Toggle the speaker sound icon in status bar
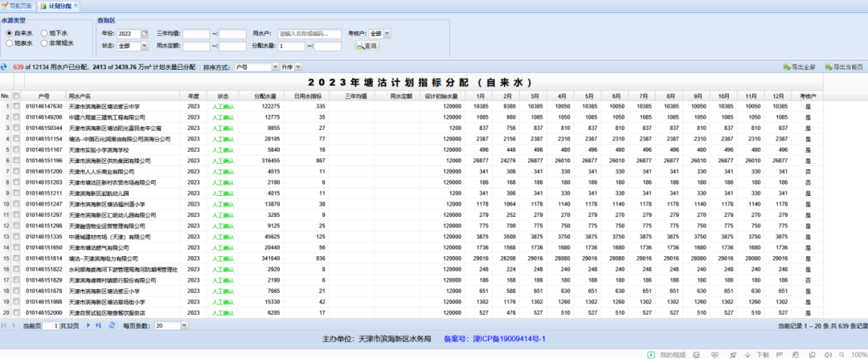868x359 pixels. pyautogui.click(x=828, y=354)
